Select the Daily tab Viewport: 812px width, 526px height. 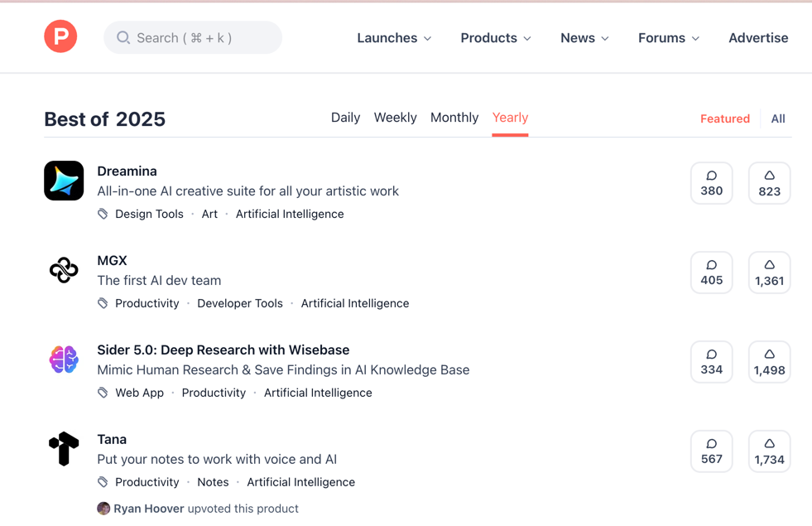pos(345,118)
